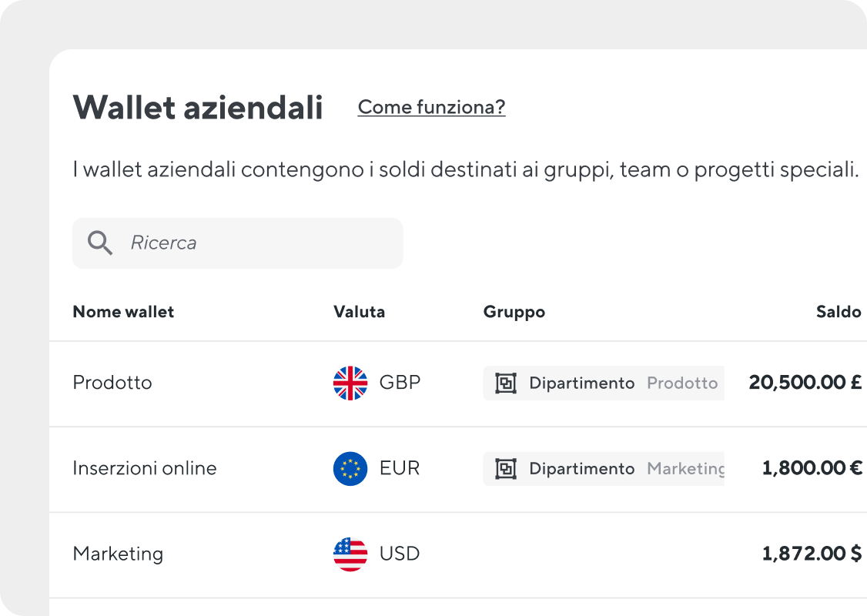Screen dimensions: 867x616
Task: Open the 'Come funziona?' link
Action: (431, 107)
